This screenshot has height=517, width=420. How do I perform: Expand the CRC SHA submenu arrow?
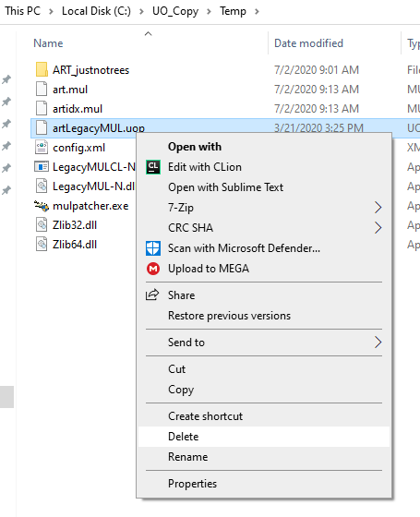(x=378, y=228)
